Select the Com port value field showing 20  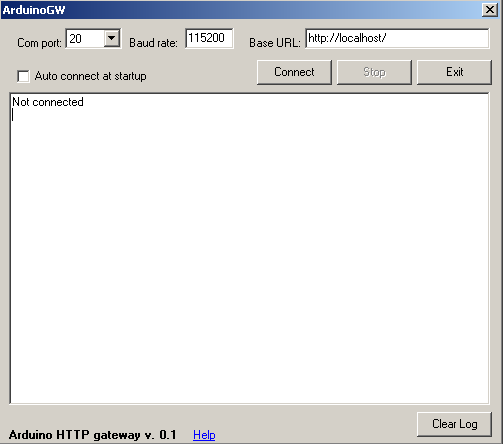(86, 39)
